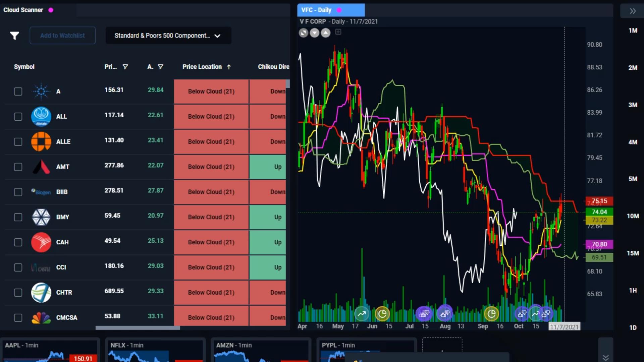The height and width of the screenshot is (362, 644).
Task: Click the diagonal expand-chart icon
Action: [x=303, y=33]
